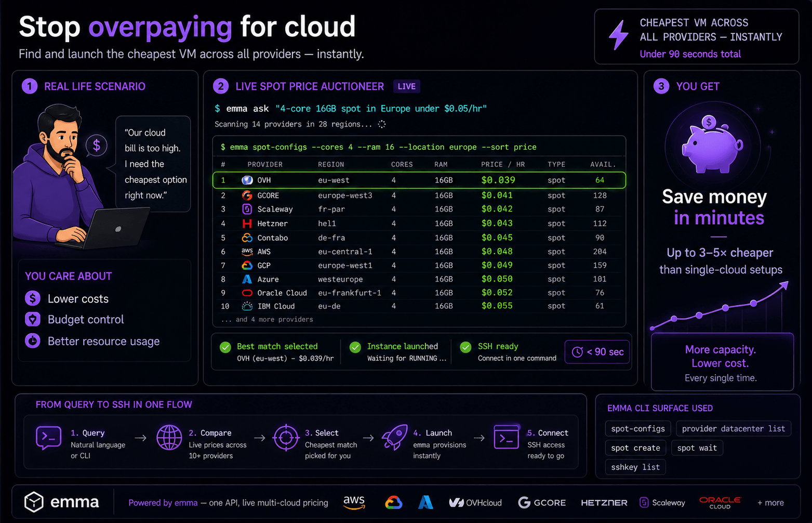This screenshot has width=812, height=523.
Task: Click the PRICE / HR column header
Action: [x=503, y=164]
